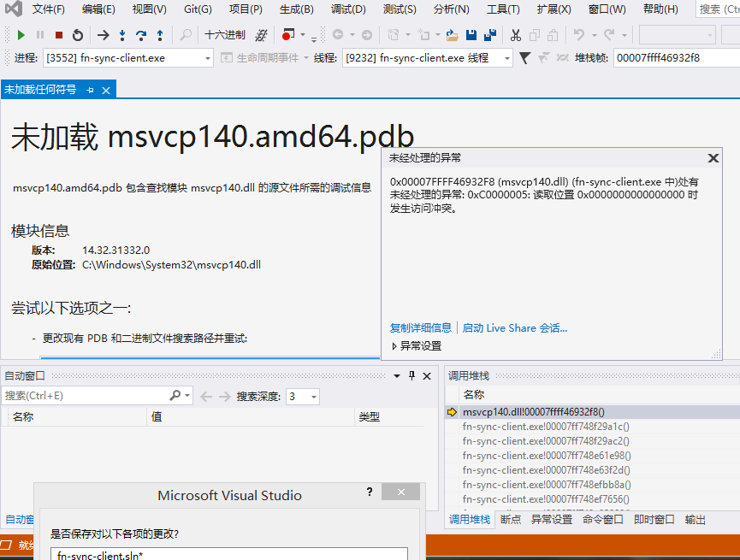Click the Step Into icon
Screen dimensions: 740x560
tap(121, 35)
